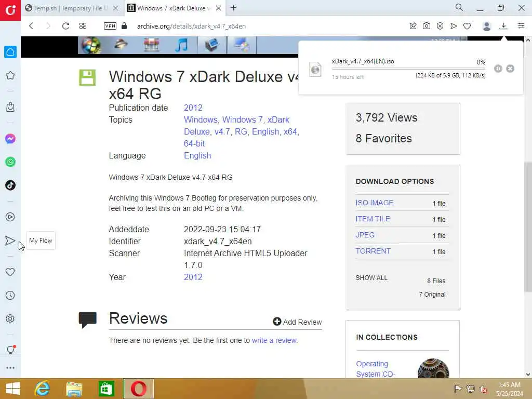Go to Opera sidebar Home icon
Screen dimensions: 532x399
[x=10, y=52]
